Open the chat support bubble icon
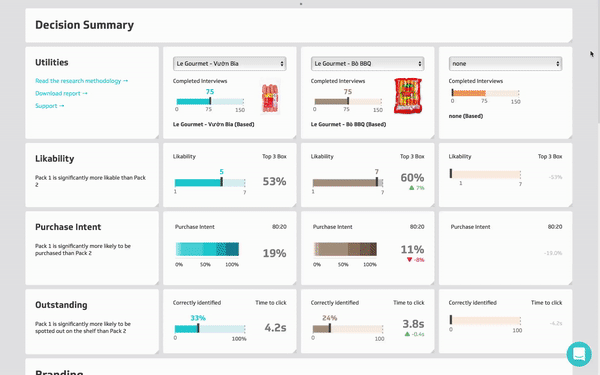The height and width of the screenshot is (375, 600). click(x=579, y=354)
